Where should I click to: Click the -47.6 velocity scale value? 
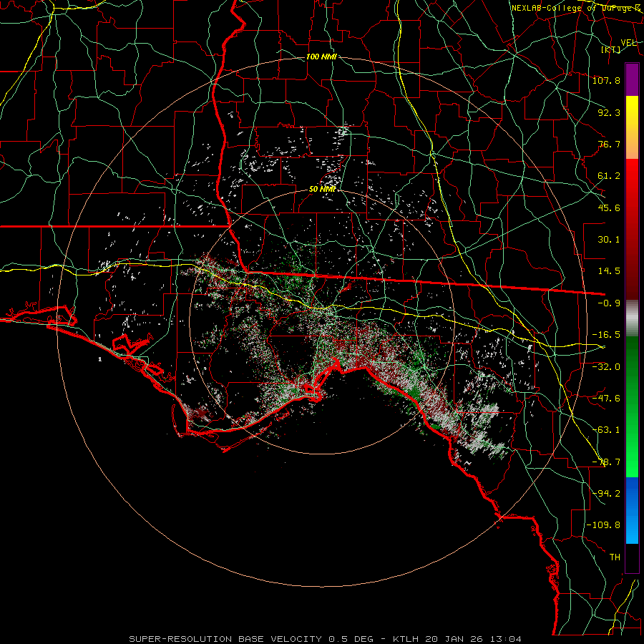[x=606, y=399]
